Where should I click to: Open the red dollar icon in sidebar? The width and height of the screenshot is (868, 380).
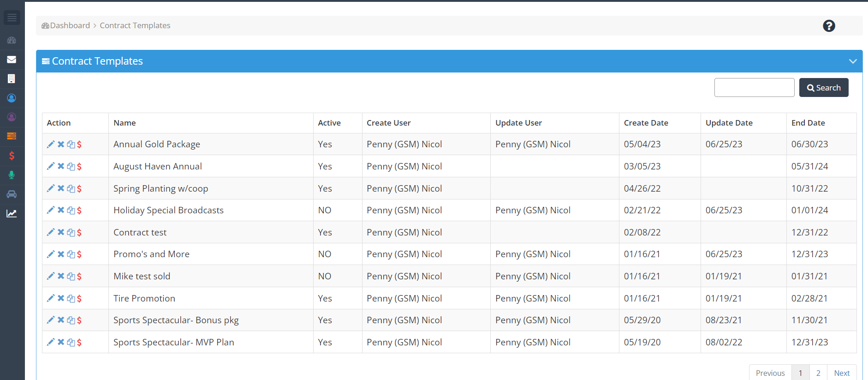(12, 156)
